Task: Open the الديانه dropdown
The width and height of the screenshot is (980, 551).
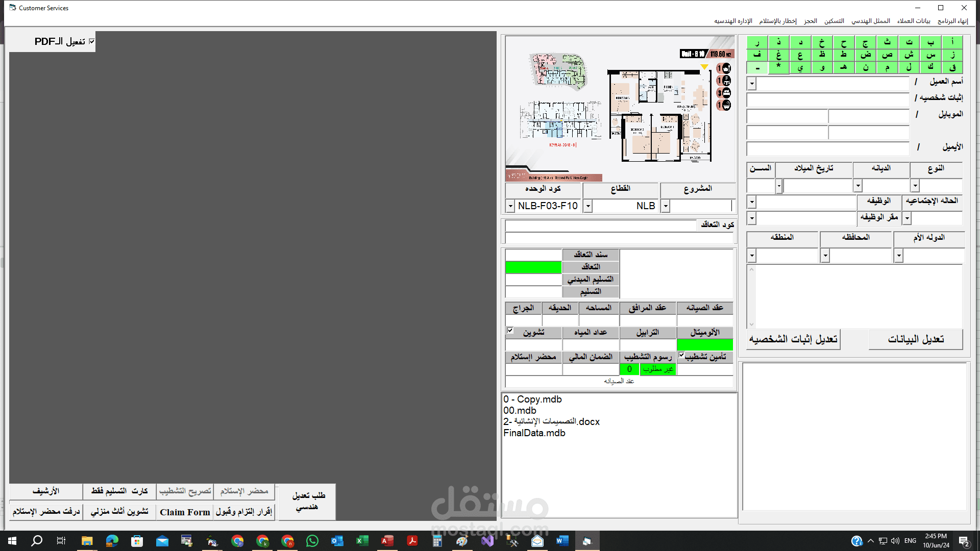Action: pyautogui.click(x=858, y=186)
